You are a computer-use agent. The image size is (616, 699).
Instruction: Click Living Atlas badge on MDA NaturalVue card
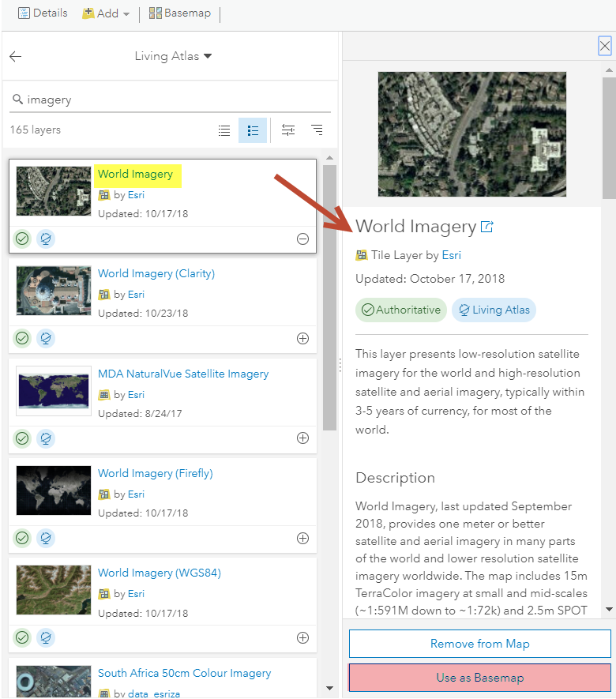pos(46,438)
